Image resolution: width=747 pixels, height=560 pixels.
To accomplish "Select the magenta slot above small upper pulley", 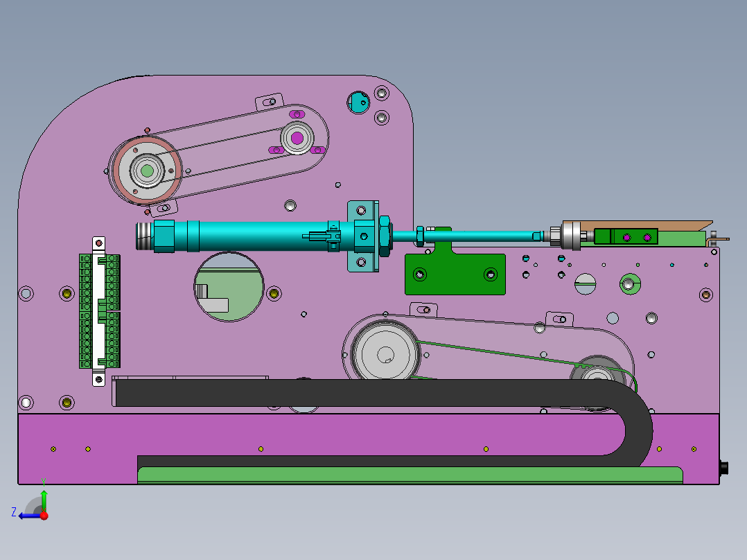I will point(297,114).
